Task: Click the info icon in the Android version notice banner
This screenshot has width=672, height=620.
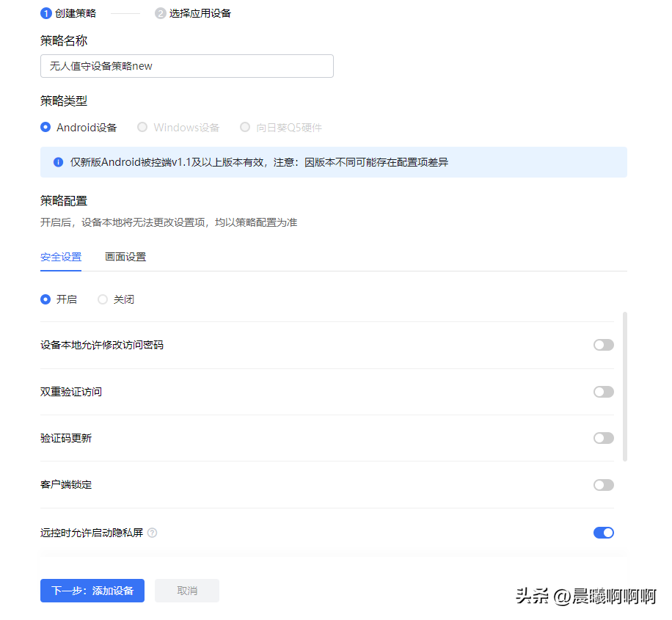Action: tap(58, 162)
